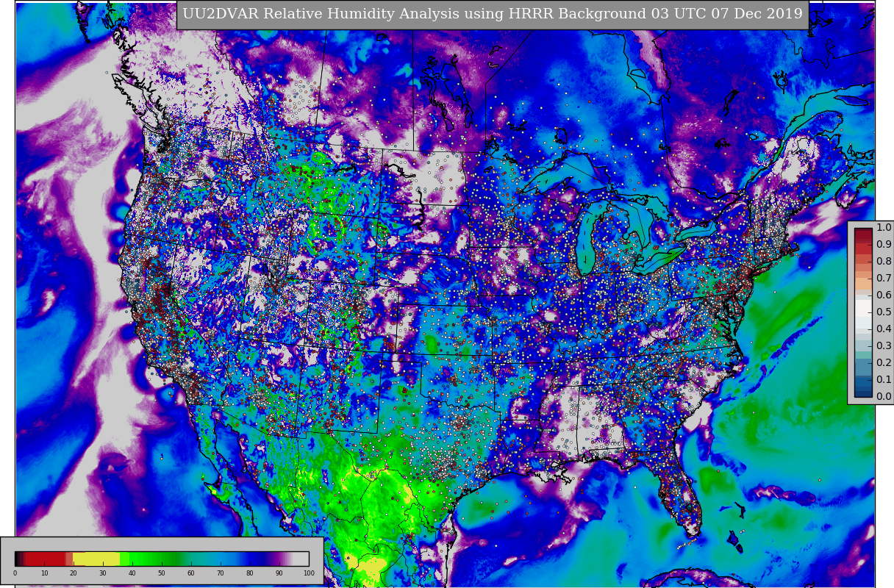Click the 0.8 label on right colorbar
894x588 pixels.
(884, 262)
